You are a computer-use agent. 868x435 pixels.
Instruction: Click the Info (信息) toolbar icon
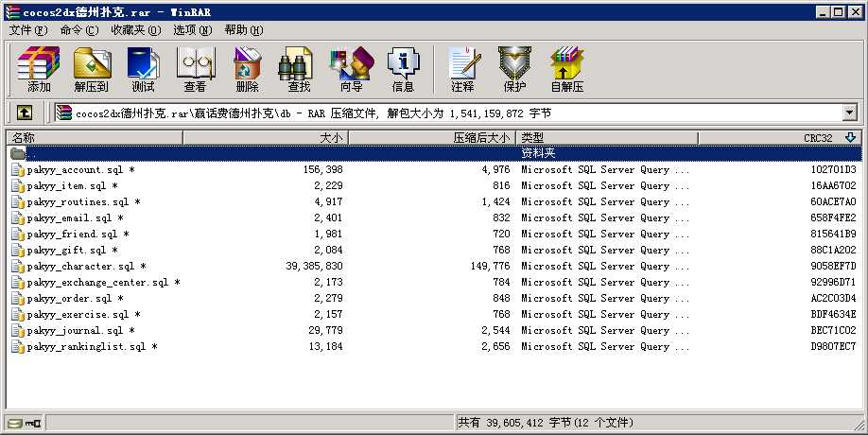click(403, 70)
